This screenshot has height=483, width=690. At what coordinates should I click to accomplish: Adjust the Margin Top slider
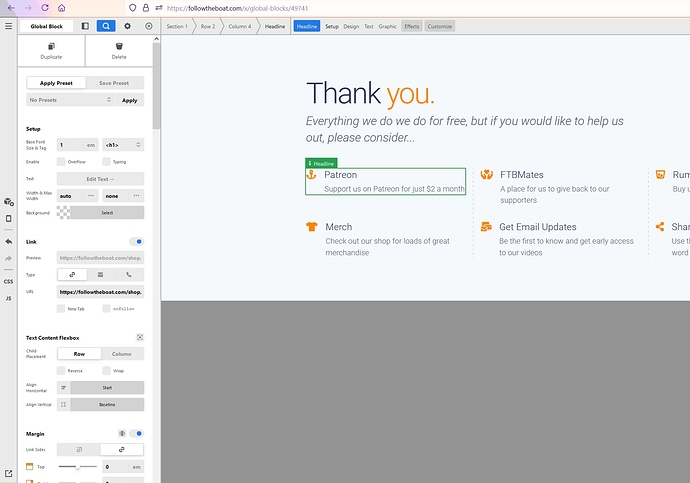point(77,466)
